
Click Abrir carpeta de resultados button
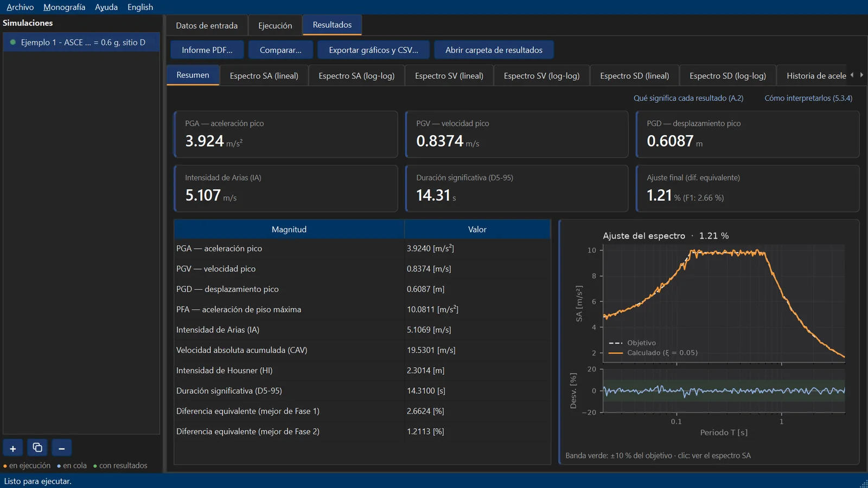click(494, 50)
